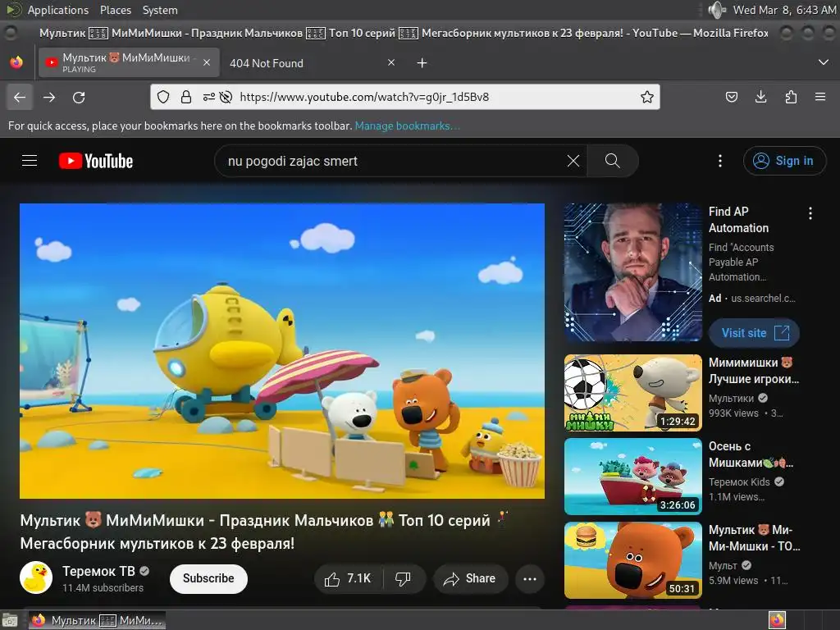The width and height of the screenshot is (840, 630).
Task: Click the URL address bar field
Action: click(404, 97)
